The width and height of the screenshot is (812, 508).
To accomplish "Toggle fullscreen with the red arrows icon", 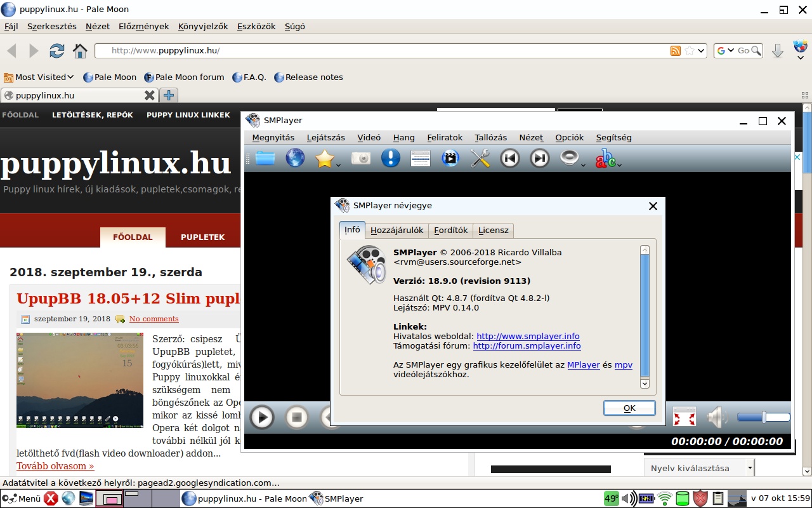I will point(684,417).
